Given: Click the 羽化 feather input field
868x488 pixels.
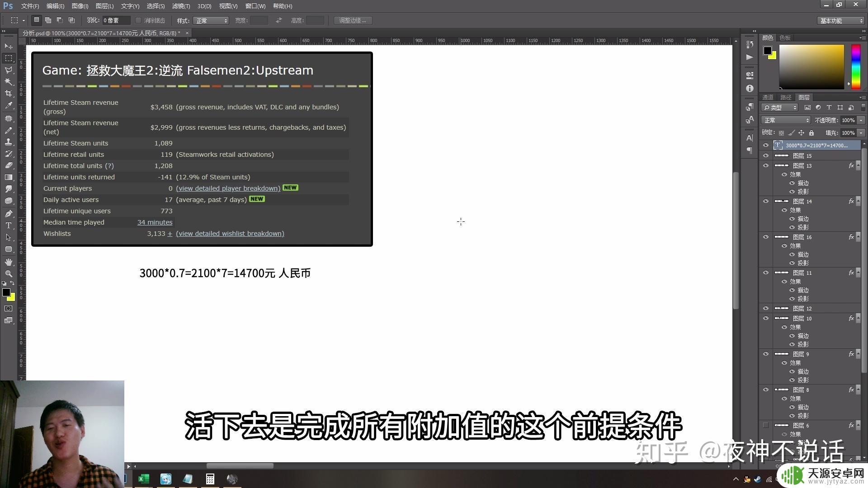Looking at the screenshot, I should pyautogui.click(x=116, y=21).
